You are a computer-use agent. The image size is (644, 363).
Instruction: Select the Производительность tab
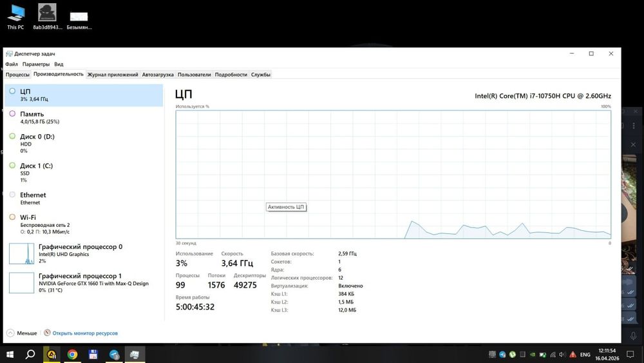pos(59,74)
